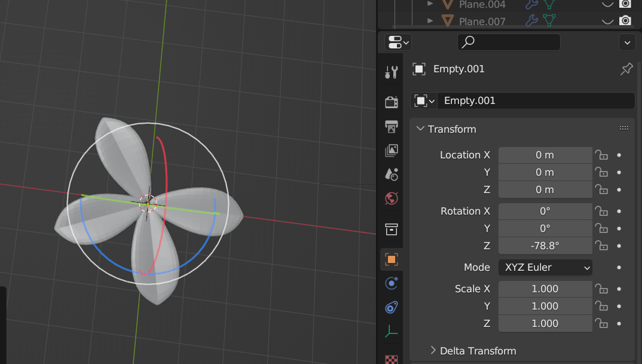Open the World properties tab
642x364 pixels.
[x=392, y=198]
